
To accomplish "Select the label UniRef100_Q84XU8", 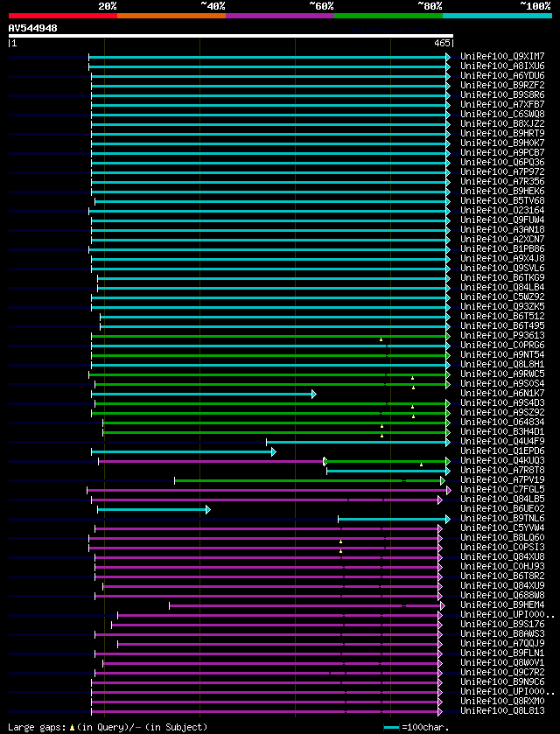I will coord(502,556).
